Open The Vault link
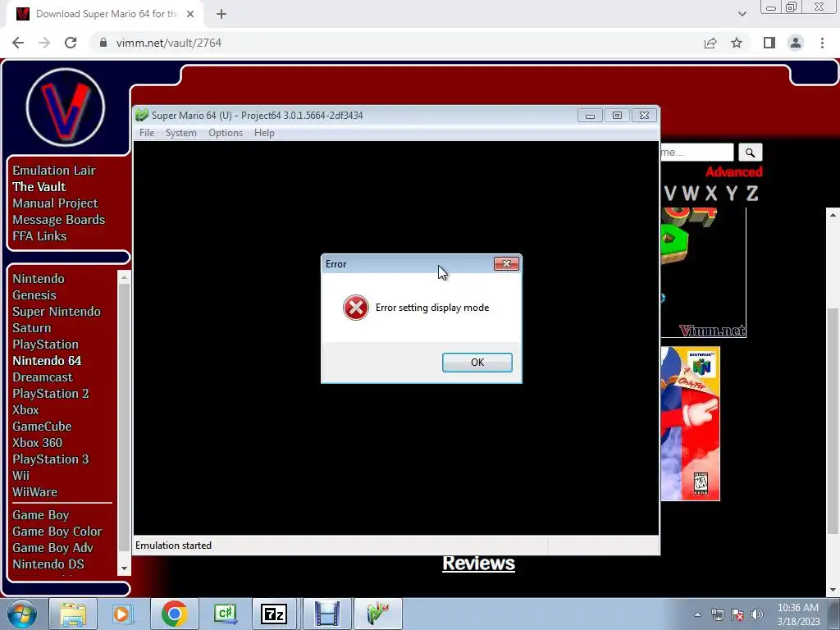This screenshot has height=630, width=840. point(39,187)
